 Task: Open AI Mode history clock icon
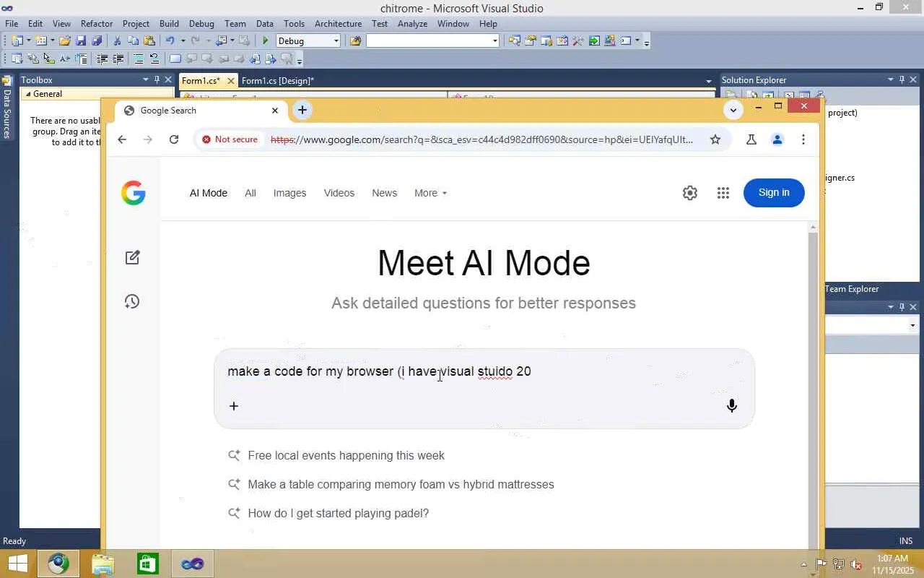click(x=132, y=301)
